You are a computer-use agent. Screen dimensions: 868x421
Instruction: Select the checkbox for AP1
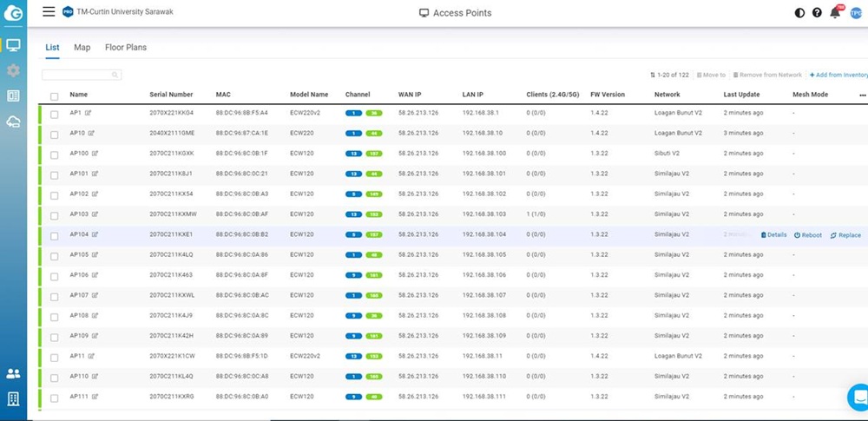click(55, 114)
